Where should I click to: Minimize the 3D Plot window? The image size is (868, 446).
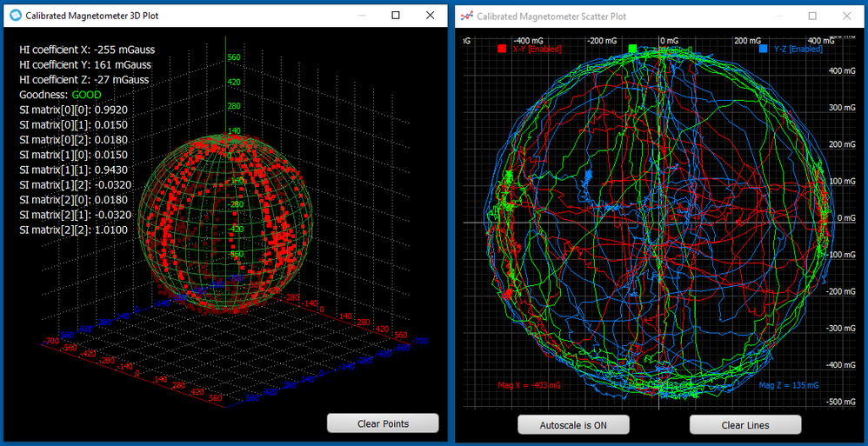tap(362, 16)
